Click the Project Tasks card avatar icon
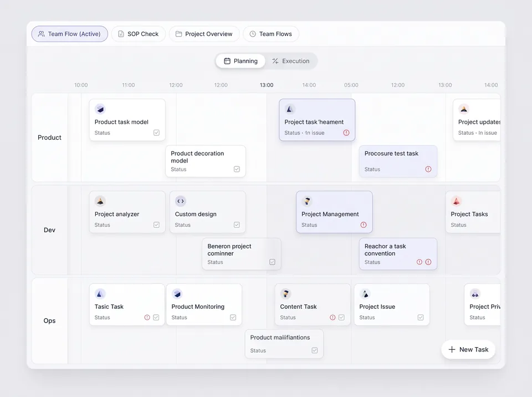 456,201
